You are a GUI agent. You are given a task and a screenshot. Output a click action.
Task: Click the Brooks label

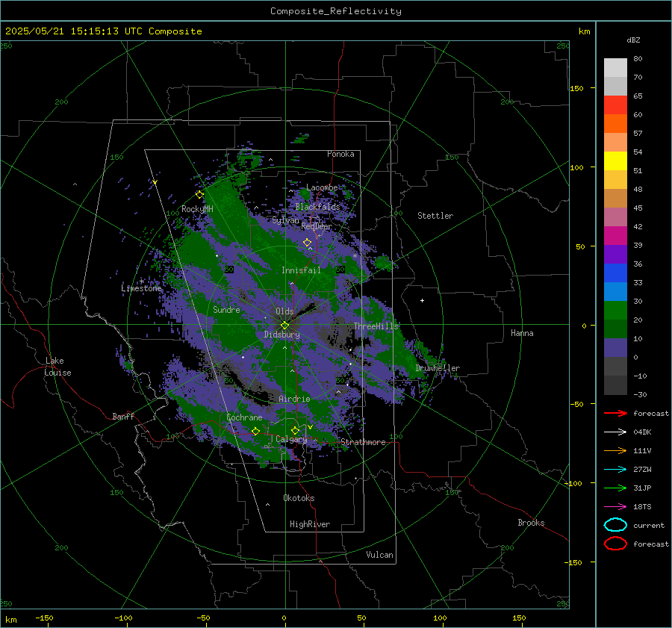coord(531,523)
